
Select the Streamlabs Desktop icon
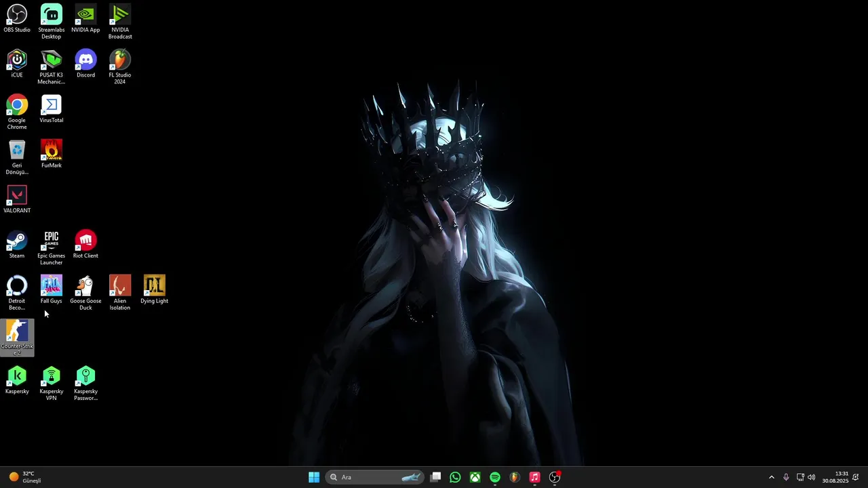[52, 22]
